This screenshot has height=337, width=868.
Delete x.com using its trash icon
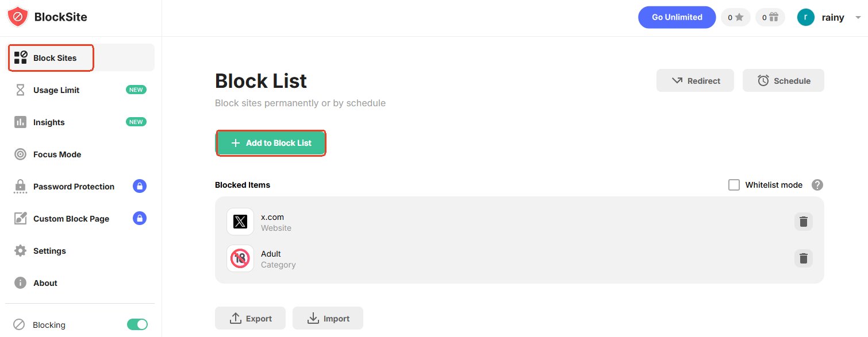(803, 221)
